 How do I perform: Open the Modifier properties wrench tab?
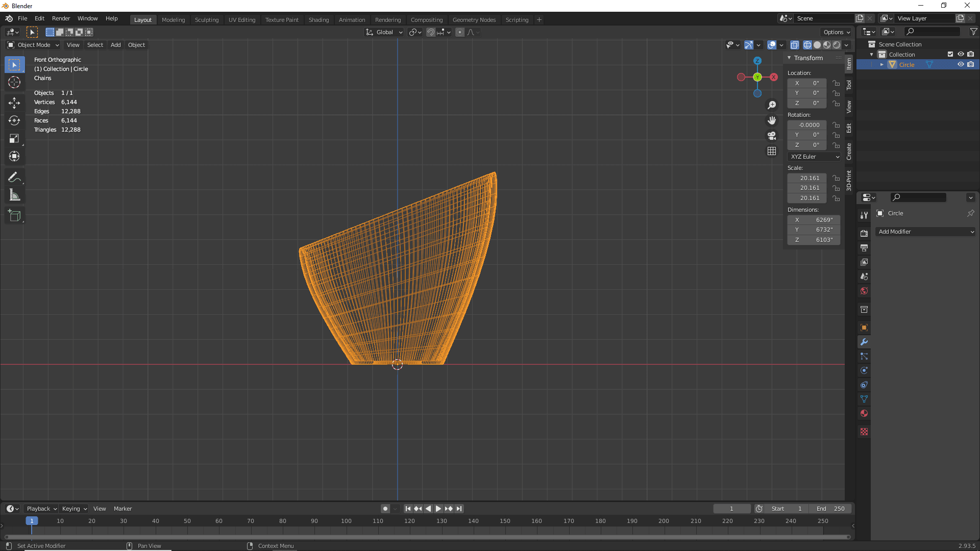point(864,342)
